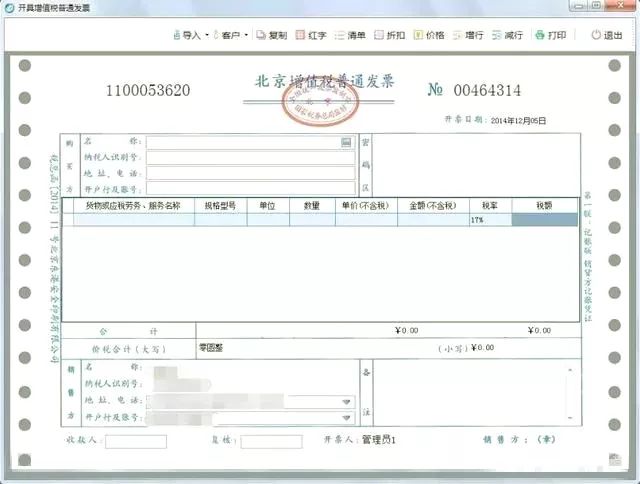Viewport: 640px width, 484px height.
Task: Open buyer lookup icon in 名称 field
Action: tap(346, 142)
